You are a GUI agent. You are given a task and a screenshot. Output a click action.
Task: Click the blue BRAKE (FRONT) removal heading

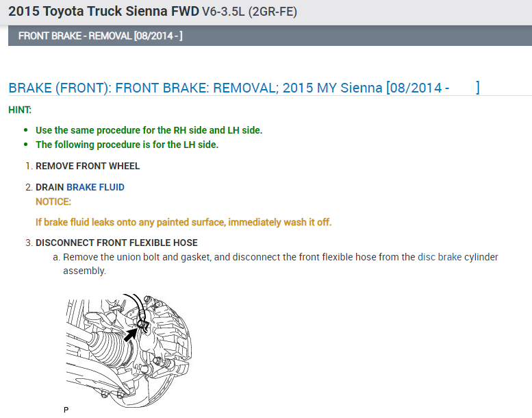243,88
